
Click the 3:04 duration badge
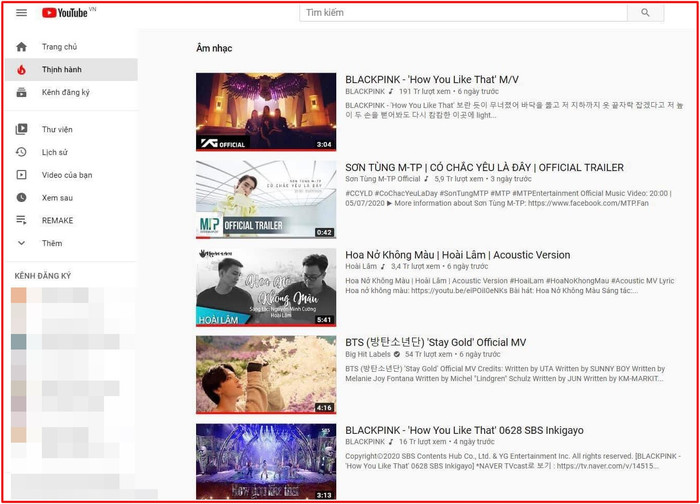(324, 145)
